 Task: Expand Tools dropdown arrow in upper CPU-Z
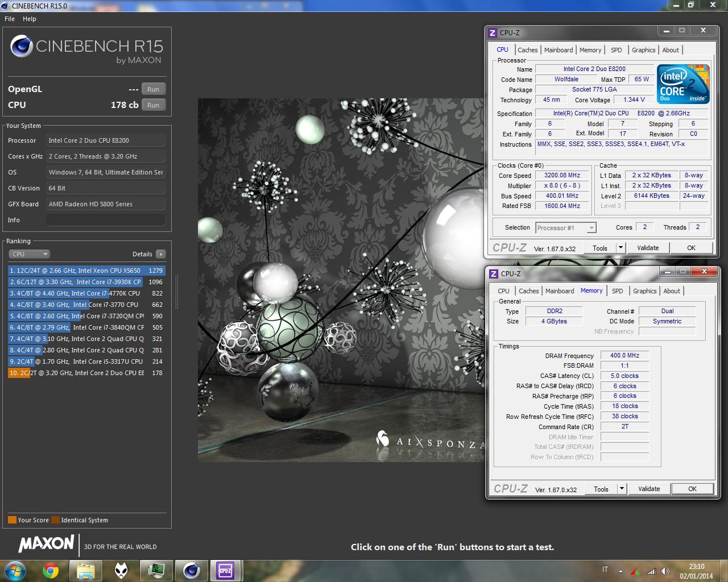pyautogui.click(x=621, y=248)
